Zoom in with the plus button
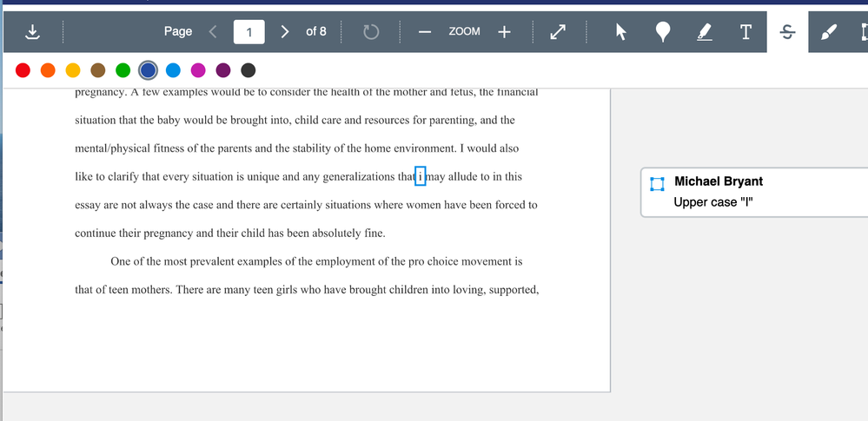Screen dimensions: 868x421 pyautogui.click(x=504, y=32)
